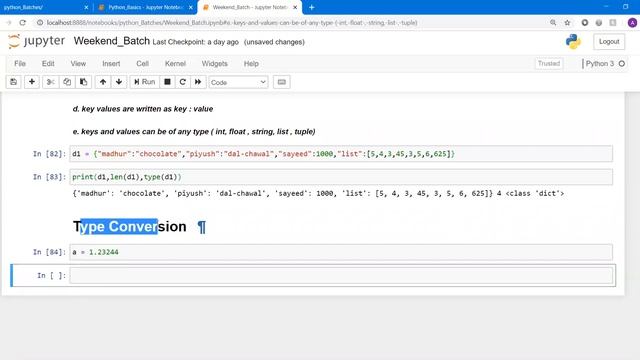Move the selected cell up
Viewport: 640px width, 360px height.
[103, 82]
